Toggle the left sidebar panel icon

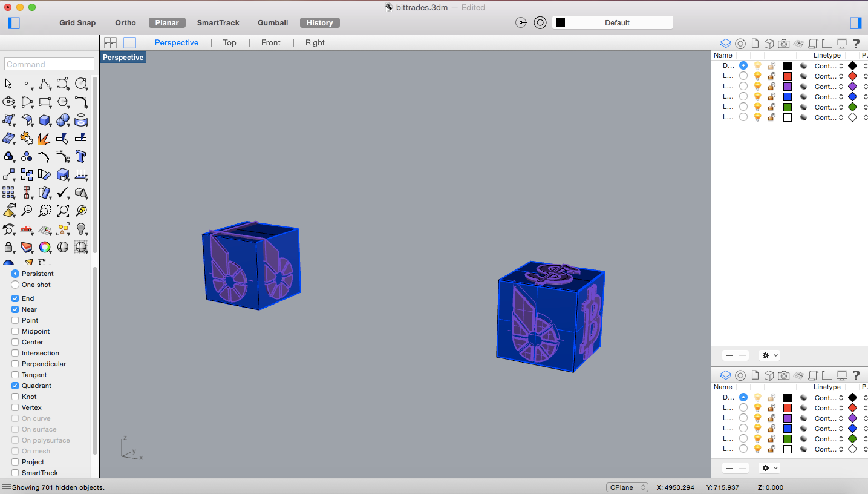(x=14, y=23)
